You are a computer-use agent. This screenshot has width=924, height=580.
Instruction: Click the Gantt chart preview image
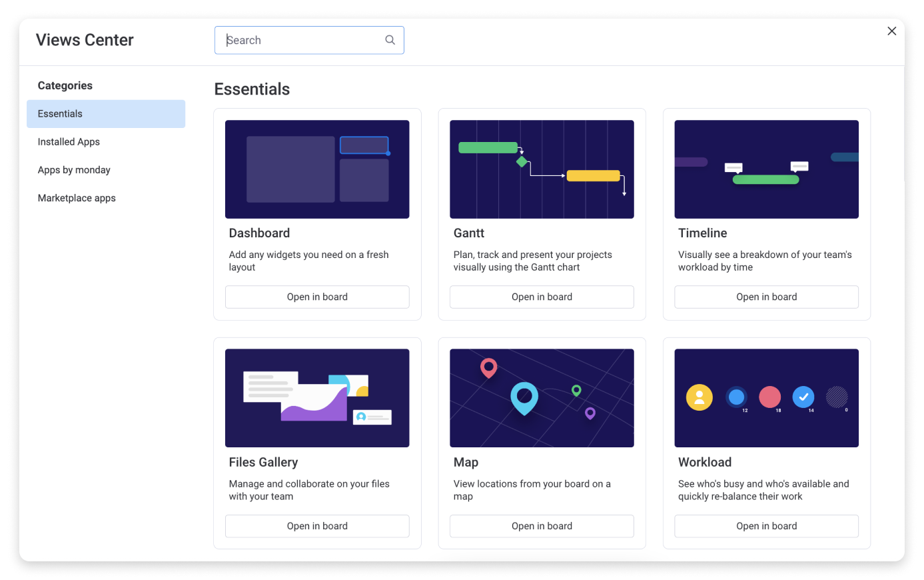click(542, 169)
